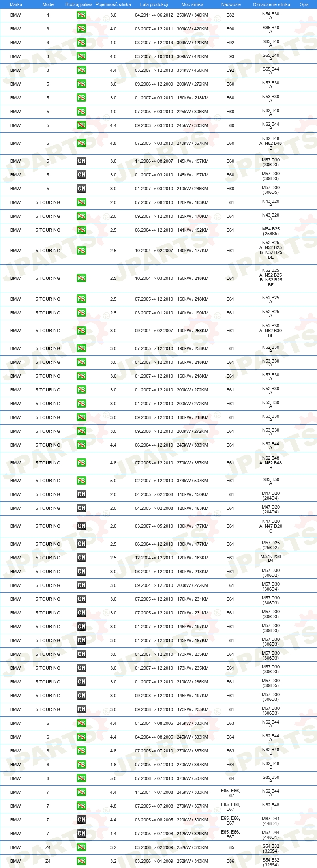Click the 250kW / 340KM power cell
Image resolution: width=317 pixels, height=868 pixels.
[x=193, y=15]
